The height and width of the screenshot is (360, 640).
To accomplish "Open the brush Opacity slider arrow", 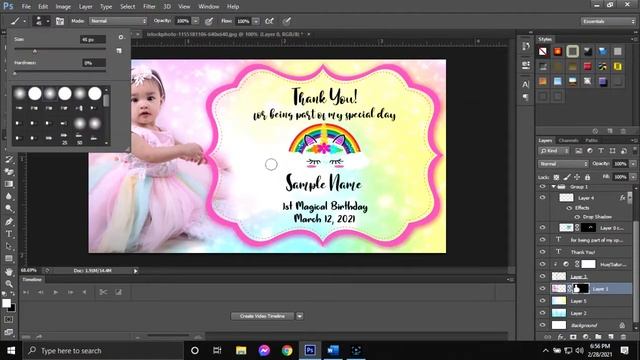I will pyautogui.click(x=196, y=21).
